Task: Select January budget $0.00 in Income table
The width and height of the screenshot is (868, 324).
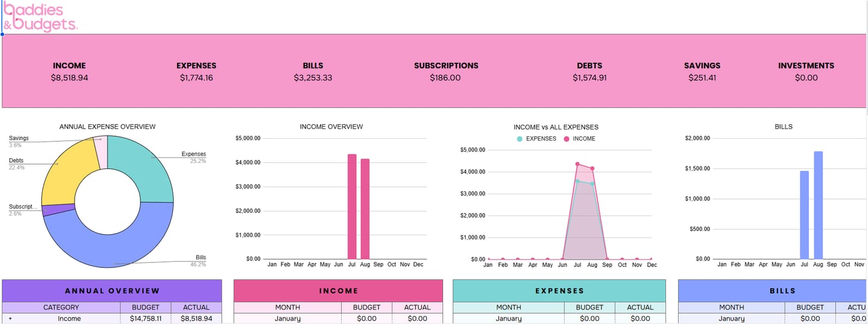Action: (x=366, y=319)
